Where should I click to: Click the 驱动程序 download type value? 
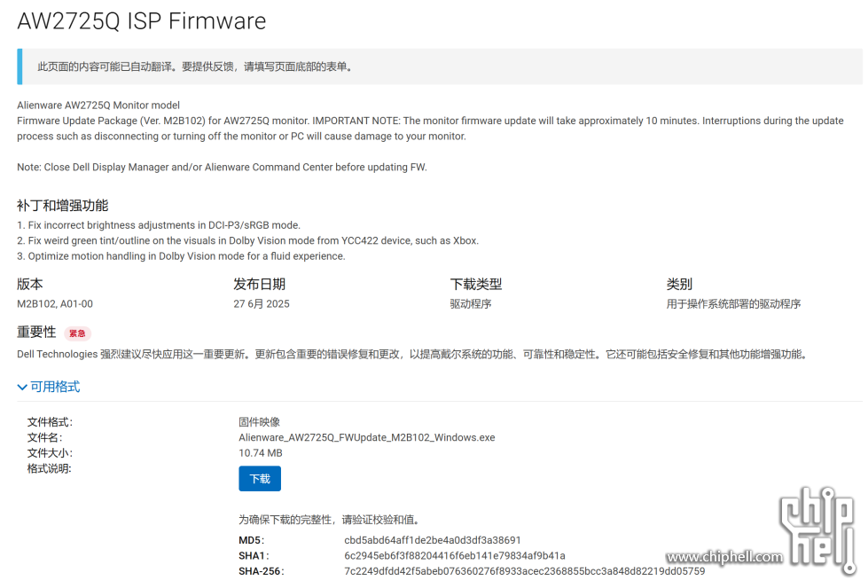[471, 304]
